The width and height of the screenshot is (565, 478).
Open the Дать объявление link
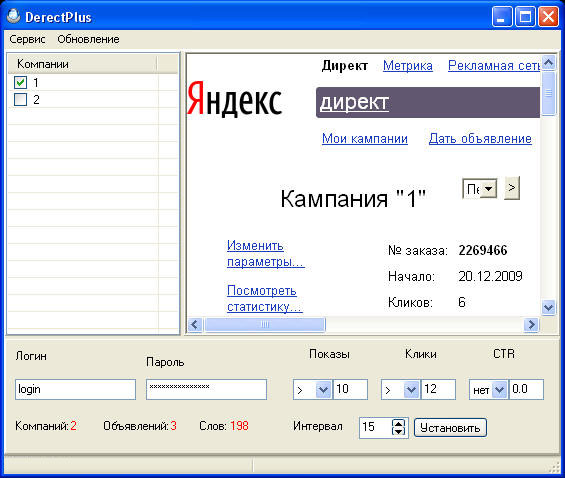tap(480, 138)
